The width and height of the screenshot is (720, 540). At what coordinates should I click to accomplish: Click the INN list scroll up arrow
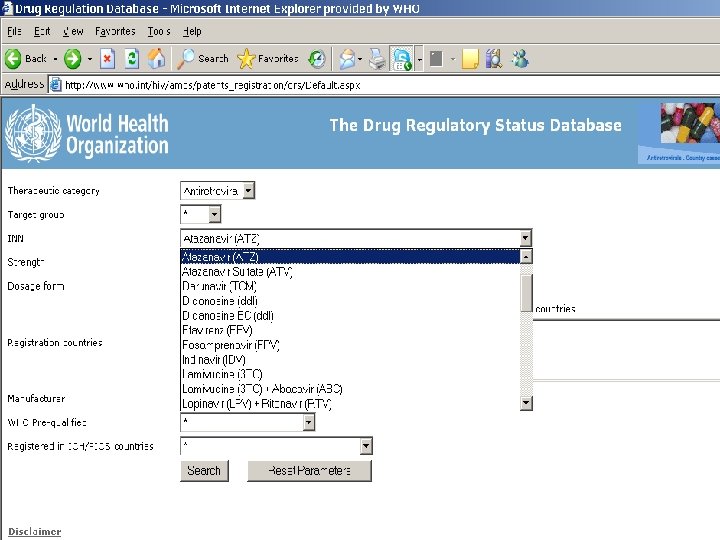click(526, 256)
